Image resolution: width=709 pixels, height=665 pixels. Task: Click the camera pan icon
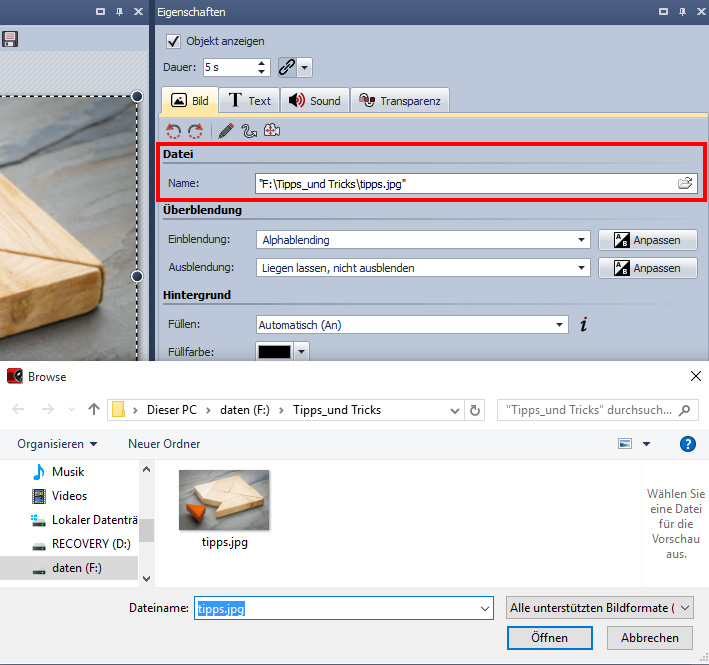point(271,131)
